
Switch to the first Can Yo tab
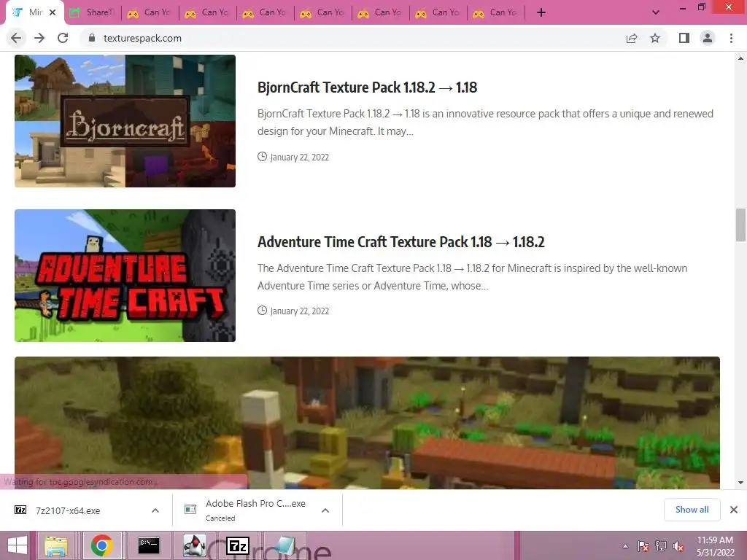150,12
